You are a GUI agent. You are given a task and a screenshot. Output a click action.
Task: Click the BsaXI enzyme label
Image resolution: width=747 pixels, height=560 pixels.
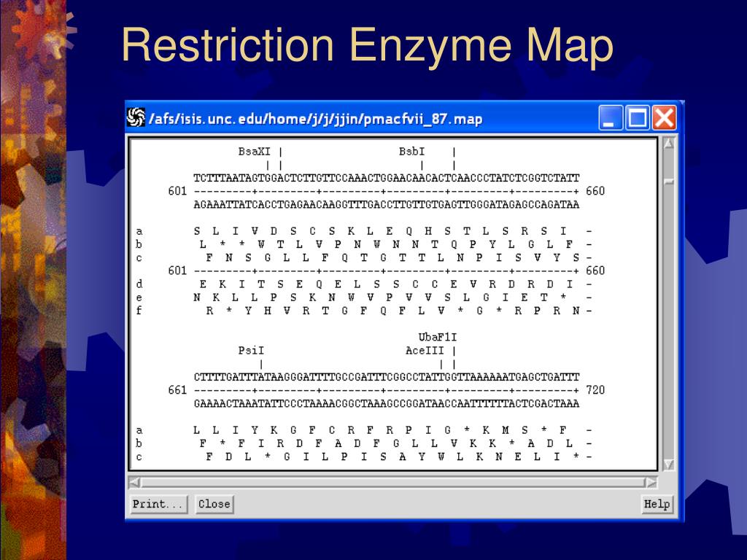[x=255, y=152]
